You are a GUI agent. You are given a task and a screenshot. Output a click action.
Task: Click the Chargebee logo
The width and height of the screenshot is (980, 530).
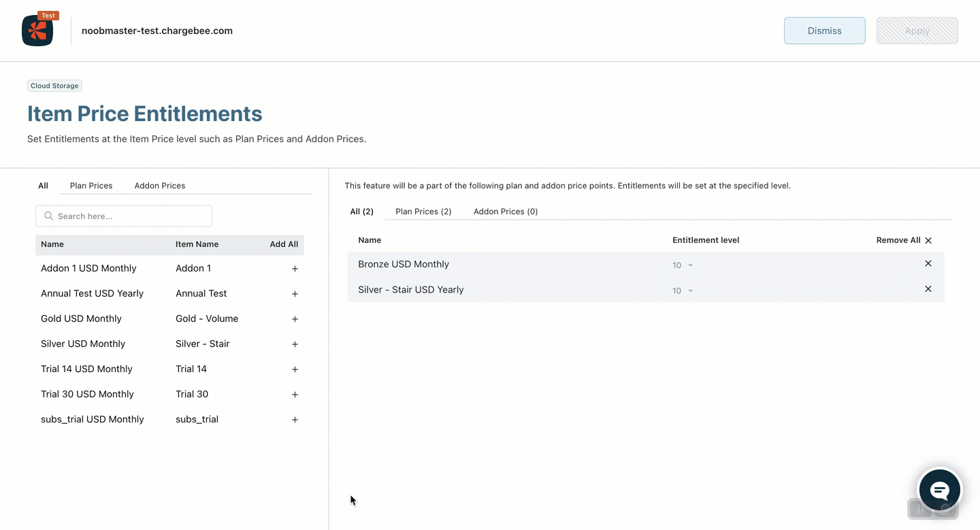click(37, 31)
